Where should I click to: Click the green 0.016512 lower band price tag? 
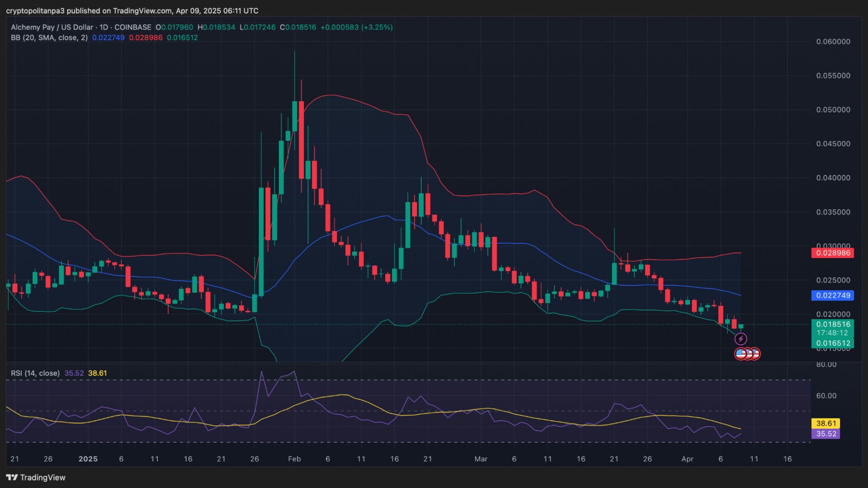point(832,343)
